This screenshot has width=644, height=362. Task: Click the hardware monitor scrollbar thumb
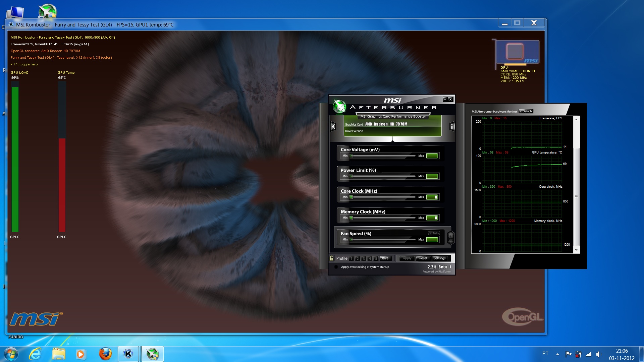[x=576, y=197]
